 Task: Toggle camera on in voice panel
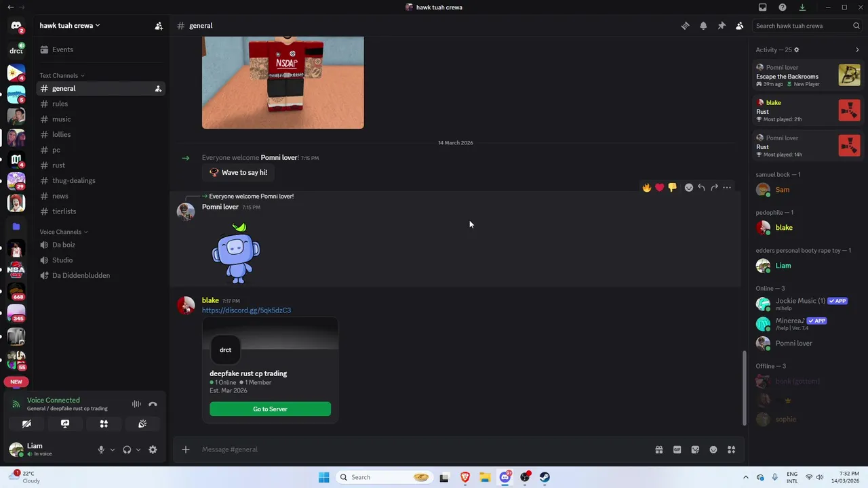(x=26, y=424)
